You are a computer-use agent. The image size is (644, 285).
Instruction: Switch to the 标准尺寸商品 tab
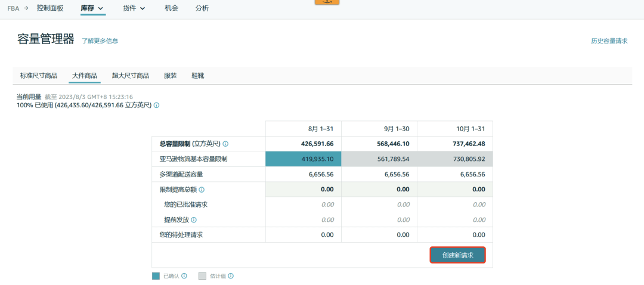tap(39, 76)
